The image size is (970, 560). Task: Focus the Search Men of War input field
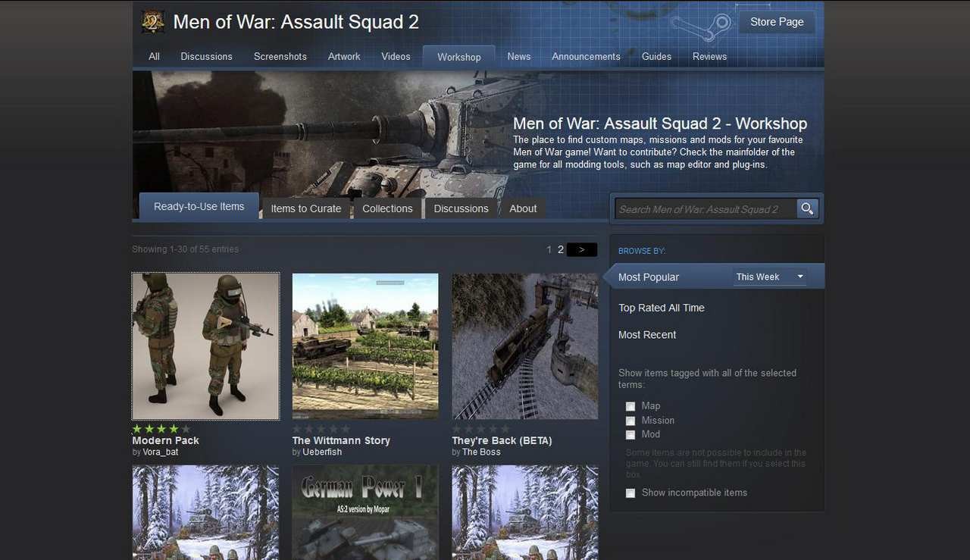[705, 209]
